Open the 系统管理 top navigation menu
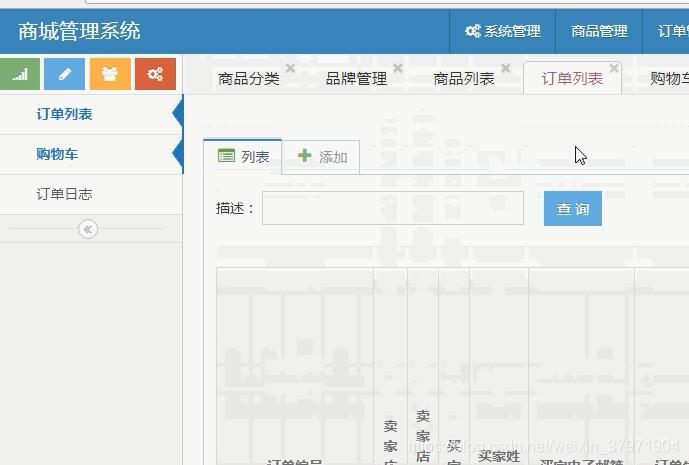Viewport: 689px width, 465px height. pyautogui.click(x=503, y=31)
